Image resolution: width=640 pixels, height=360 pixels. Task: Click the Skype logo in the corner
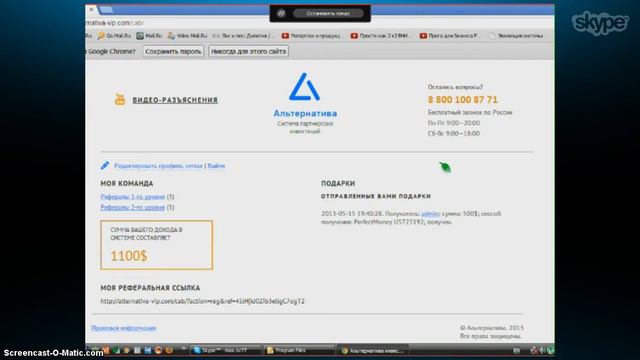[600, 23]
